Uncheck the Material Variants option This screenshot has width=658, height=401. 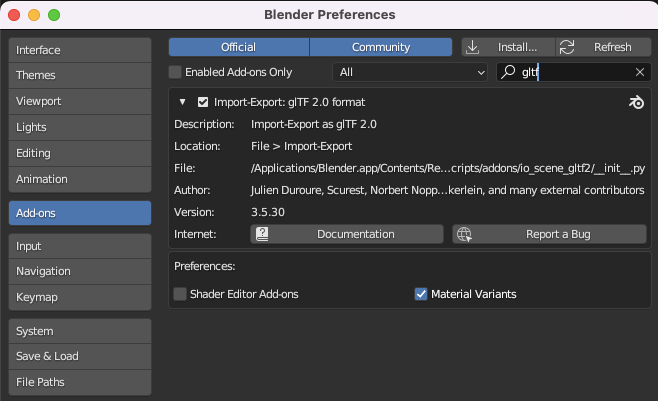pos(421,294)
